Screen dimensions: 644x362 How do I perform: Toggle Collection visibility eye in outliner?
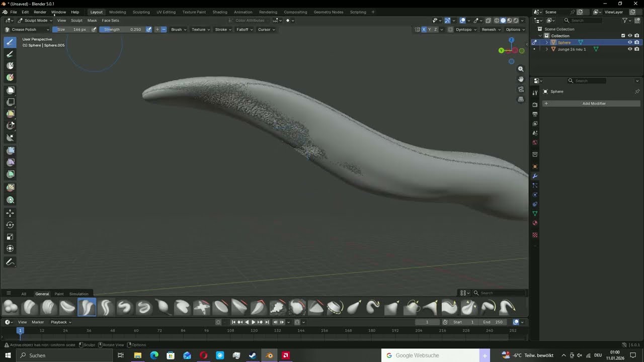click(x=630, y=36)
